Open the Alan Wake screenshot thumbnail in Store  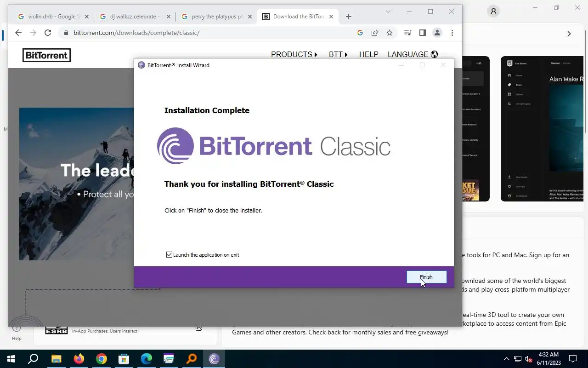point(542,129)
